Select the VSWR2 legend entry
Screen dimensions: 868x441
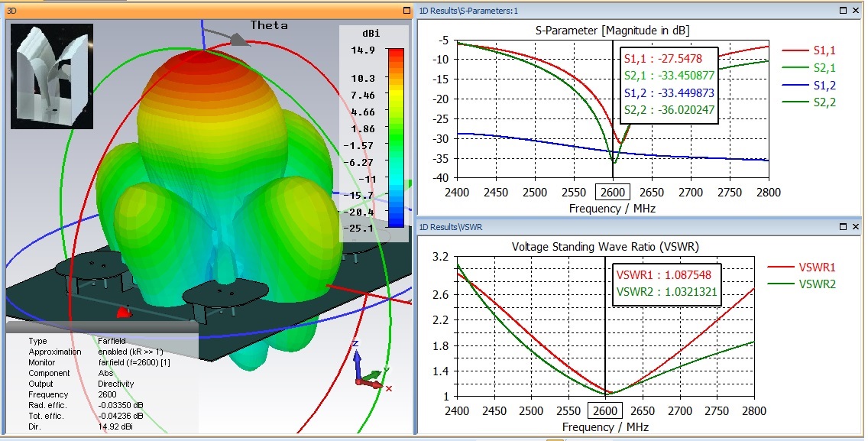tap(802, 284)
